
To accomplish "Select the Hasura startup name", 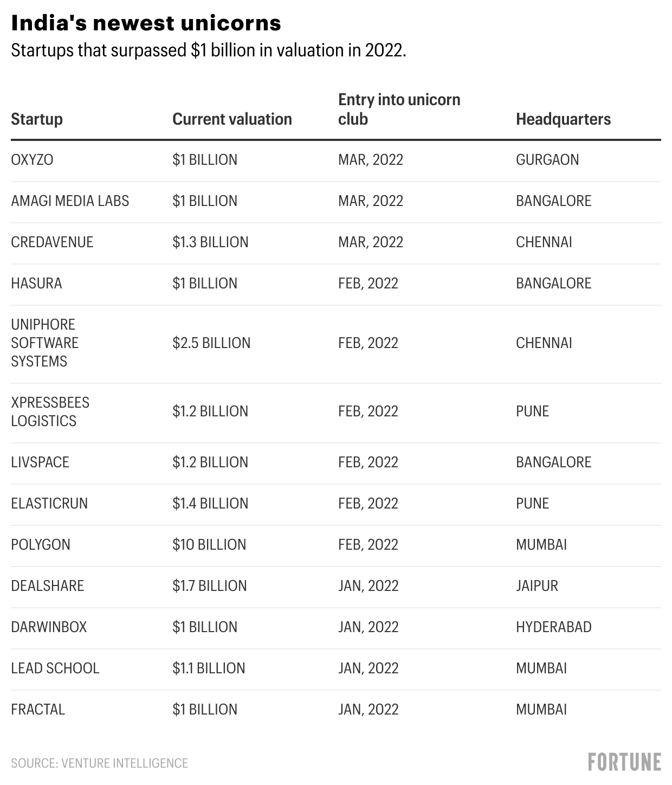I will 36,284.
